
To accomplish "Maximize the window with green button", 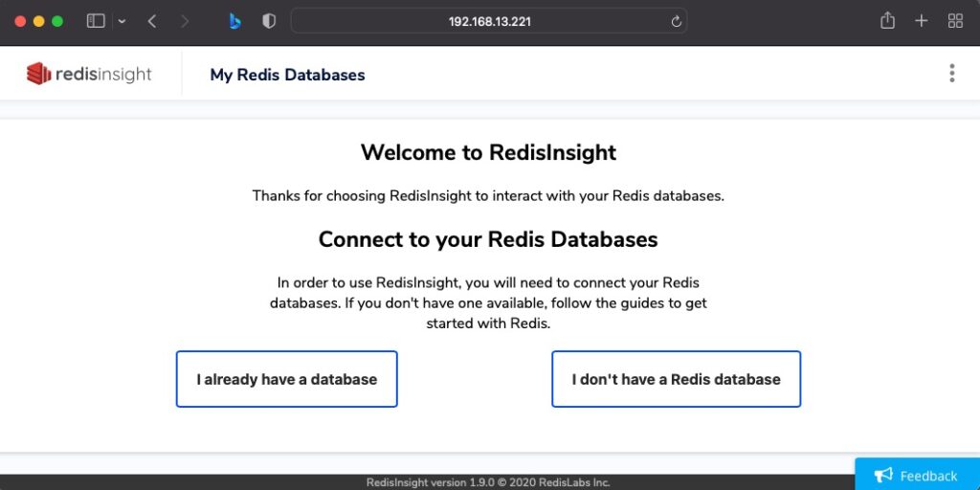I will [x=57, y=21].
